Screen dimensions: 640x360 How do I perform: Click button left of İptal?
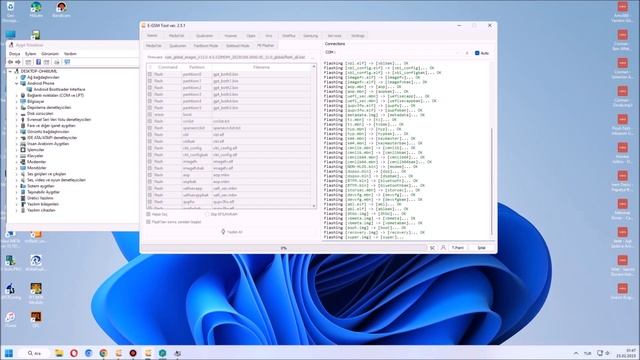[458, 248]
